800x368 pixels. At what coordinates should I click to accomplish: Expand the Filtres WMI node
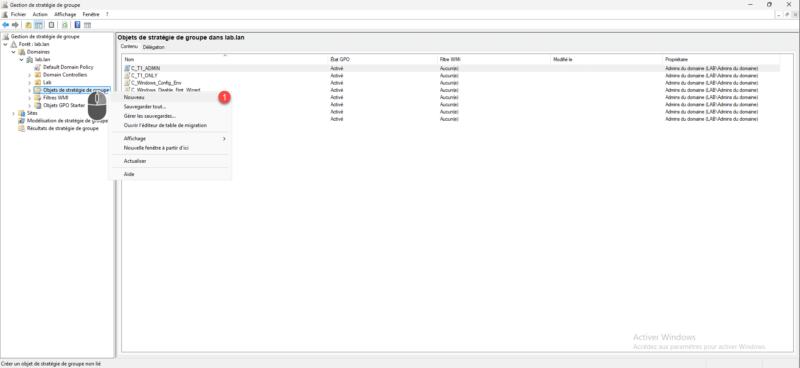[30, 98]
